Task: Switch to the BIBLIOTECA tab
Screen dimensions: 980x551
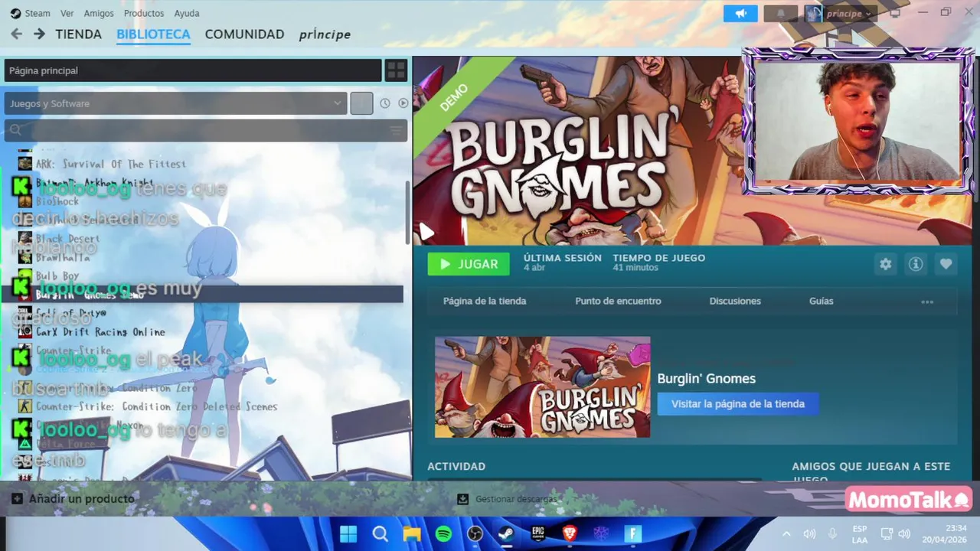Action: 153,34
